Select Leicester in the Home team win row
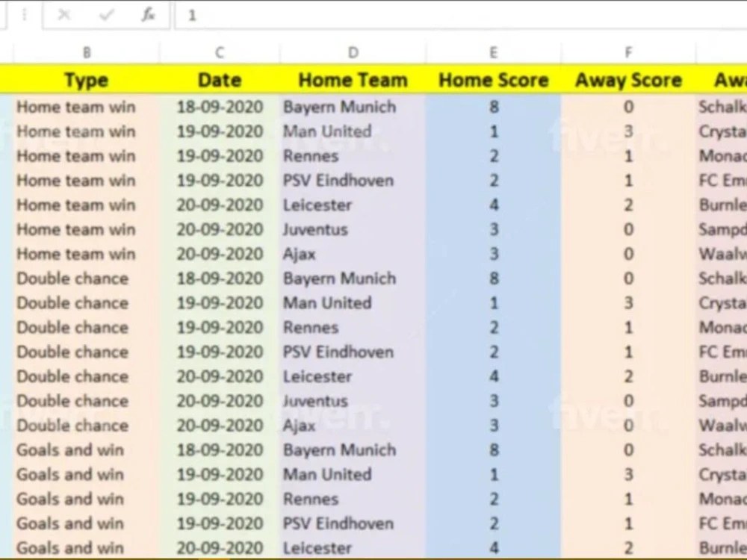 click(x=353, y=205)
